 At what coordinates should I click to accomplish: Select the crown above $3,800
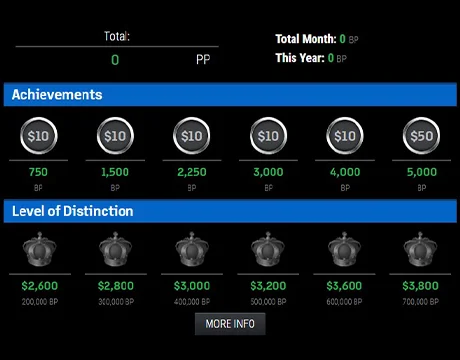tap(420, 249)
